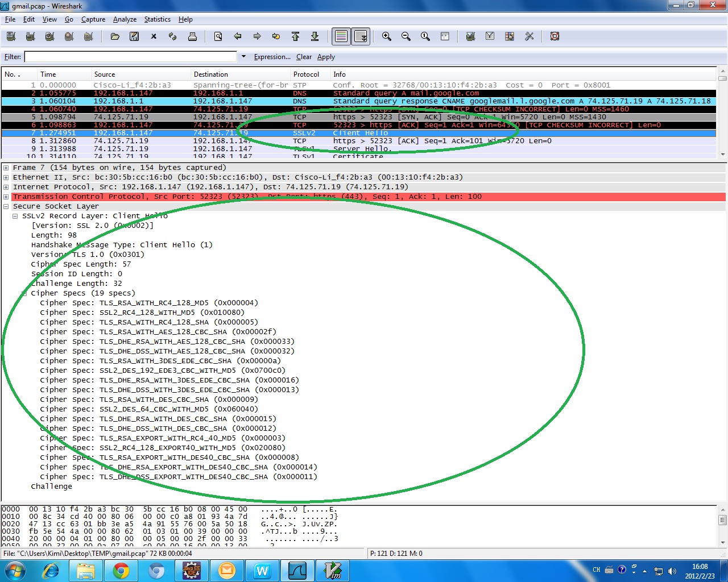
Task: Open a capture file icon
Action: point(115,36)
